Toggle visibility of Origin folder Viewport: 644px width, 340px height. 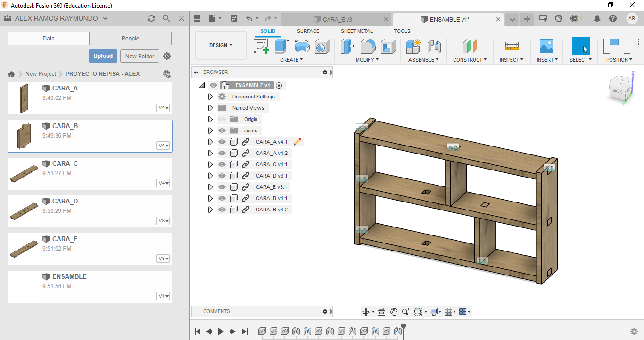[x=222, y=119]
